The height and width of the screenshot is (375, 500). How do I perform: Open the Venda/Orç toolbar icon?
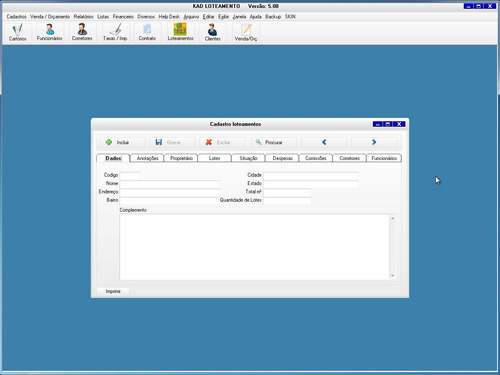coord(246,32)
